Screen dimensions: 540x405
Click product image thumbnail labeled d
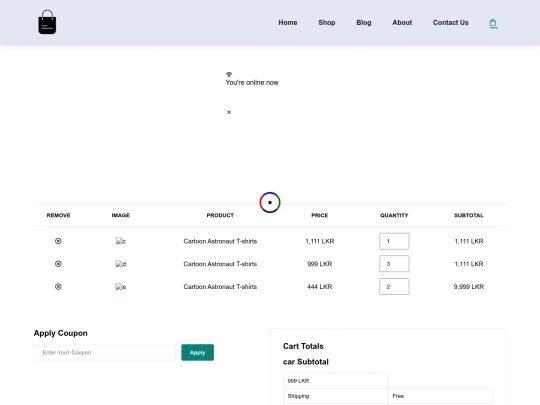121,264
